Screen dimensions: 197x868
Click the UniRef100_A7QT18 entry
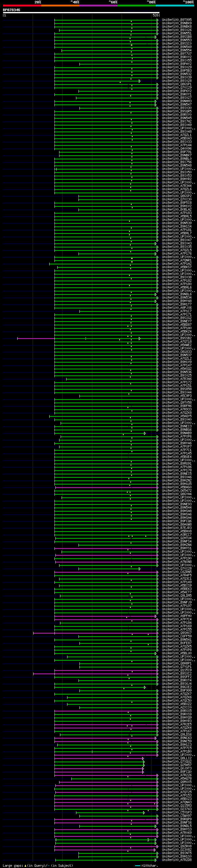click(177, 342)
